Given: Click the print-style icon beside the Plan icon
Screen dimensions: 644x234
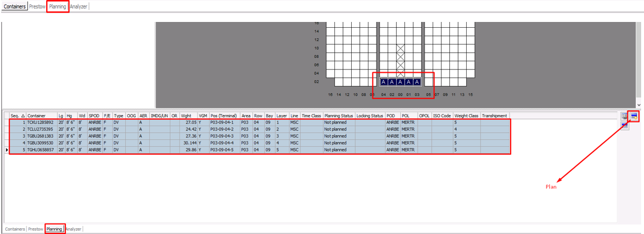Looking at the screenshot, I should click(625, 117).
